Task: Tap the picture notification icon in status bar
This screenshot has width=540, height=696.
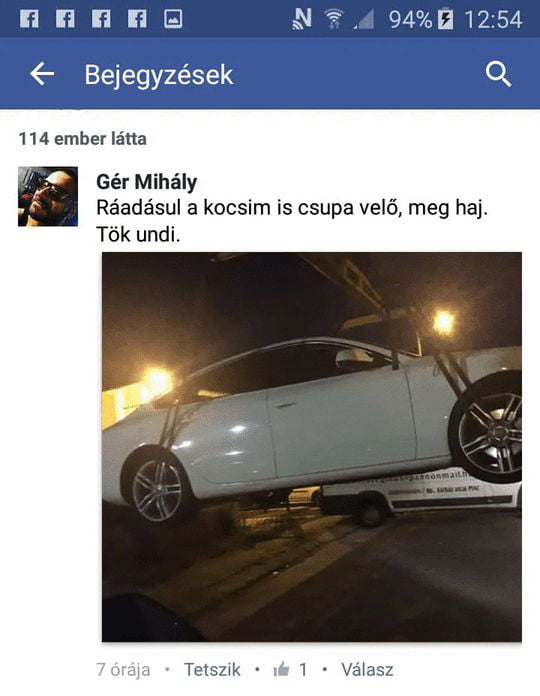Action: point(173,19)
